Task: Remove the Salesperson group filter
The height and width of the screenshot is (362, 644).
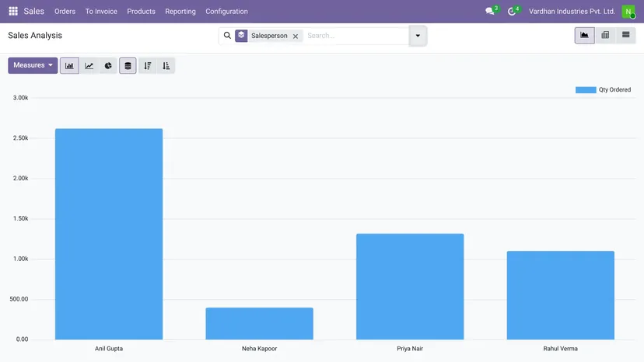Action: pos(296,36)
